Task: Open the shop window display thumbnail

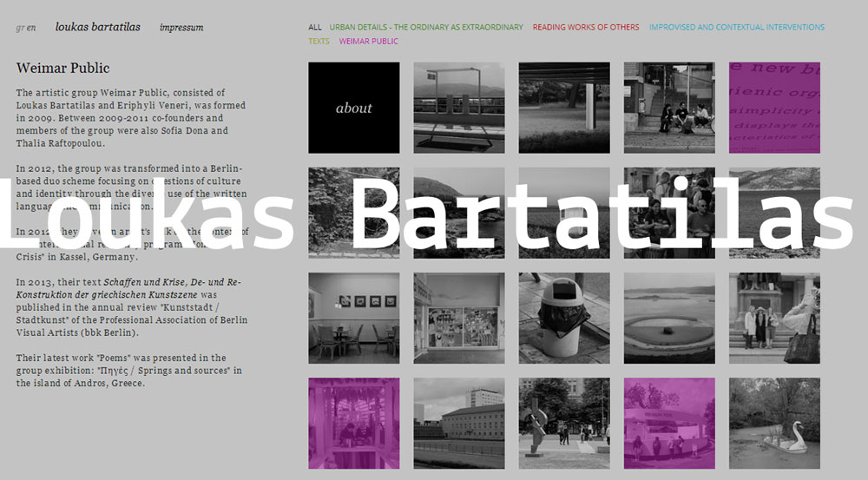Action: tap(459, 318)
